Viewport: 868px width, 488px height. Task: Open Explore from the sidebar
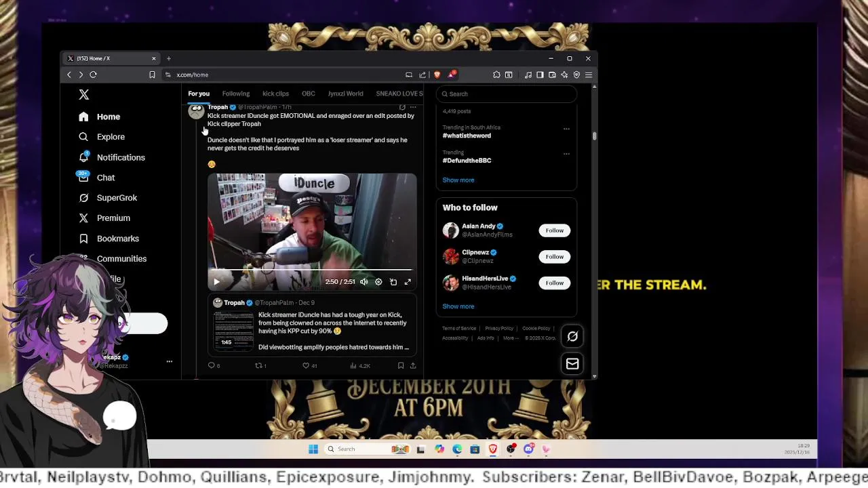[x=102, y=137]
